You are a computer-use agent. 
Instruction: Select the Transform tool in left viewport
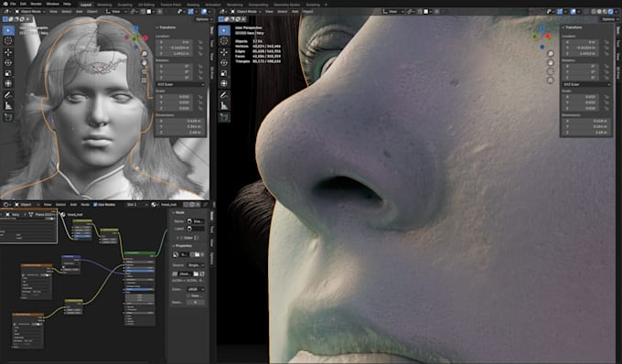click(8, 83)
